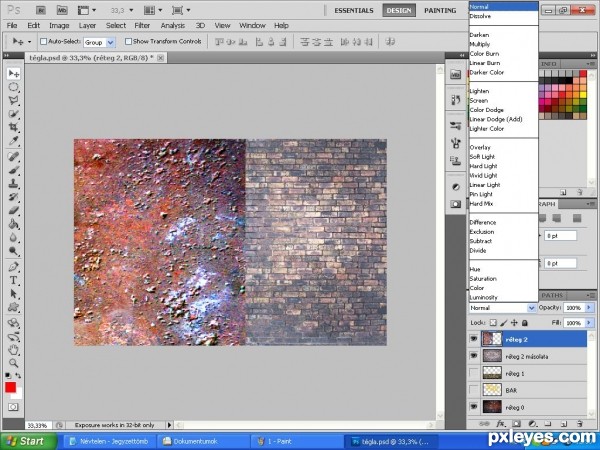Open the Layer menu
Image resolution: width=600 pixels, height=450 pixels.
pyautogui.click(x=87, y=26)
